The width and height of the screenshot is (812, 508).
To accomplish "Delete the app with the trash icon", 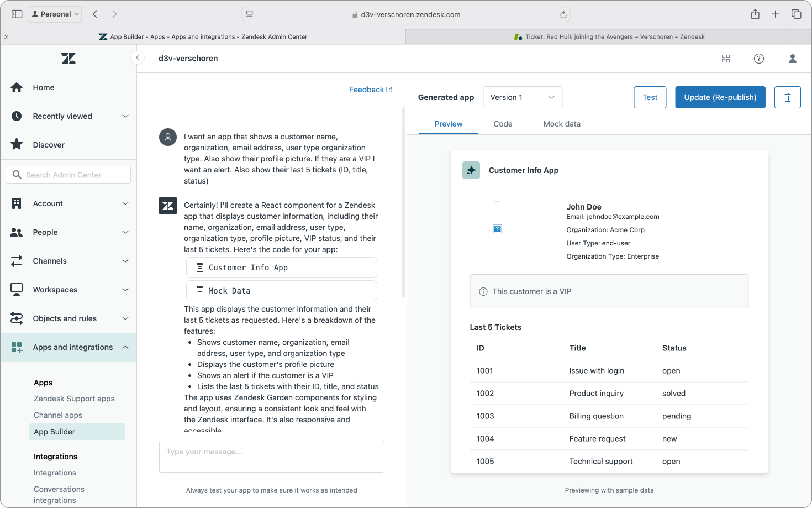I will pos(788,97).
